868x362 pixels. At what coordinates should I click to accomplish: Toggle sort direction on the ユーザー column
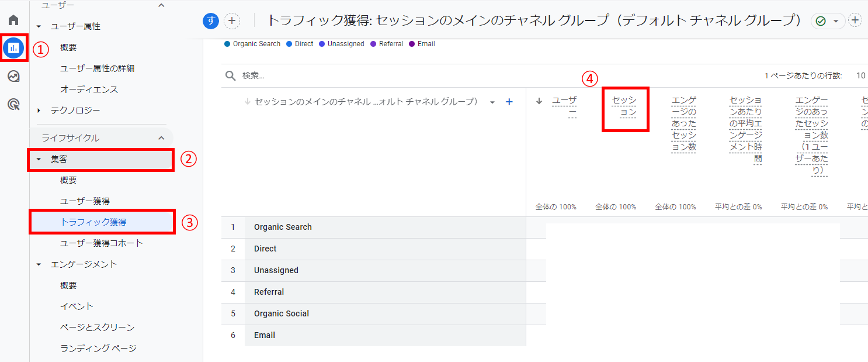click(539, 100)
